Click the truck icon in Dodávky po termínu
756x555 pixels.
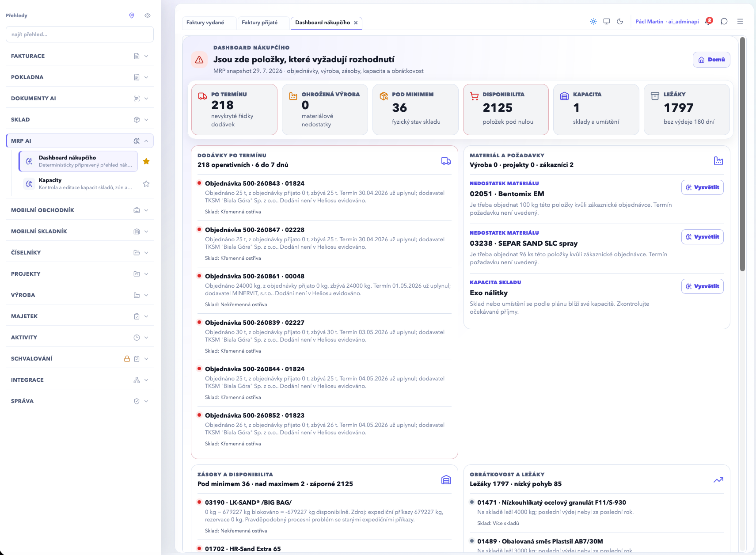pyautogui.click(x=446, y=161)
